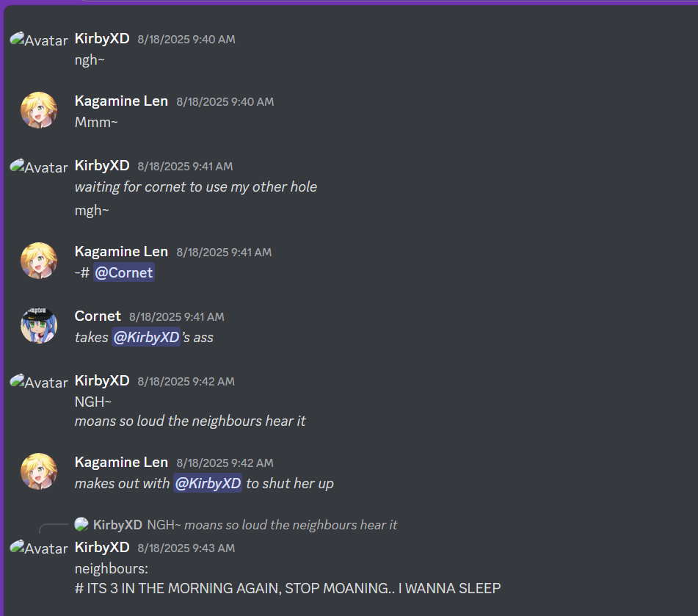Screen dimensions: 698x616
Task: Click Kagamine Len's avatar at 9:42 AM
Action: point(39,471)
